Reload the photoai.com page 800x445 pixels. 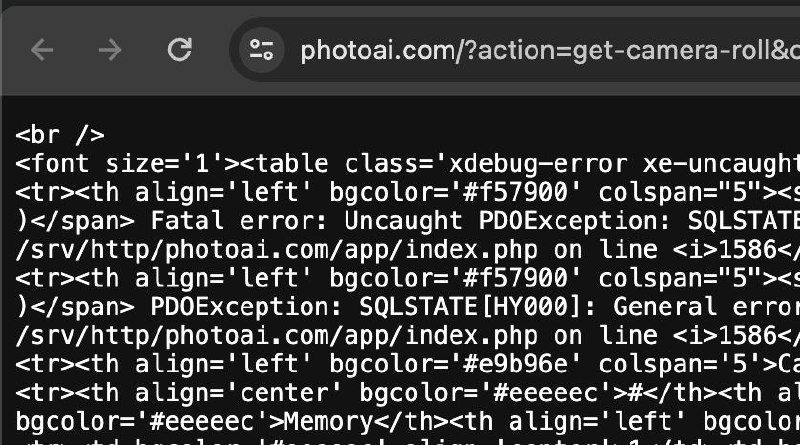click(180, 50)
